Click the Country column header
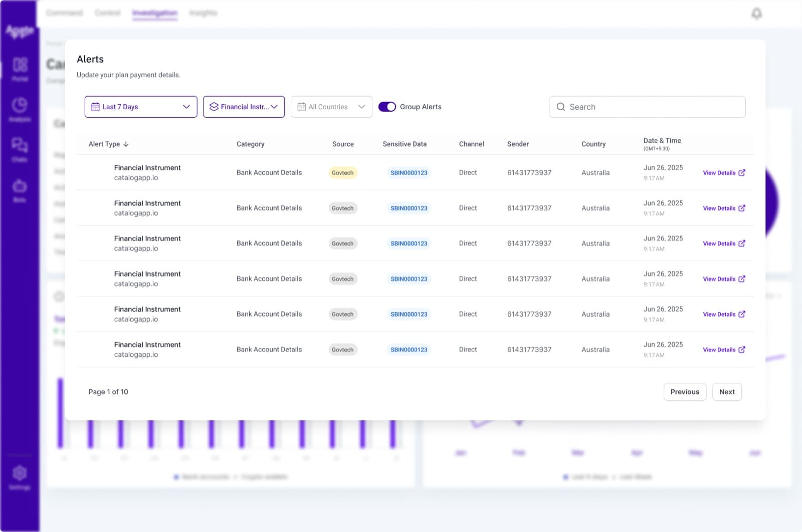Screen dimensions: 802x532 [x=593, y=144]
